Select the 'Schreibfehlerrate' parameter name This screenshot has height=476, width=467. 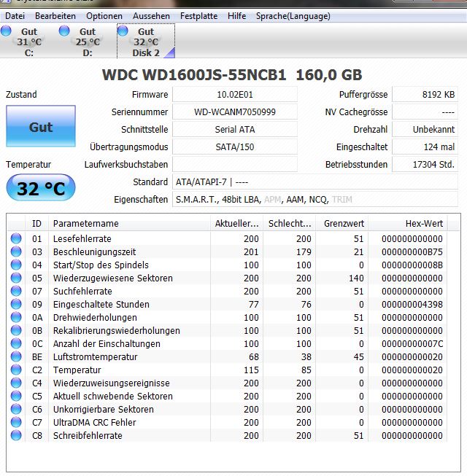tap(88, 435)
